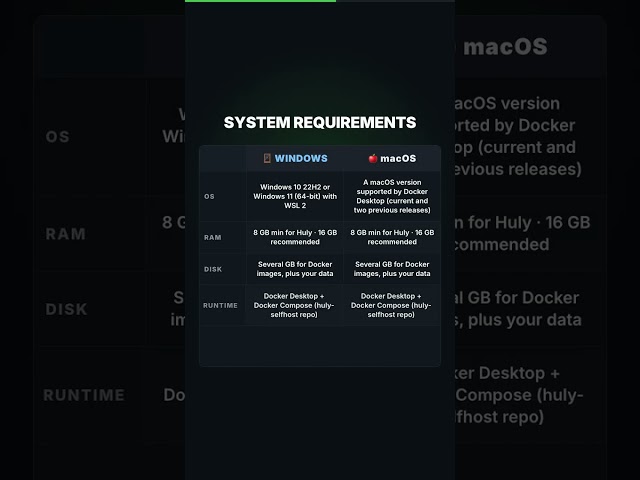
Task: Click the green video progress bar
Action: pos(260,1)
